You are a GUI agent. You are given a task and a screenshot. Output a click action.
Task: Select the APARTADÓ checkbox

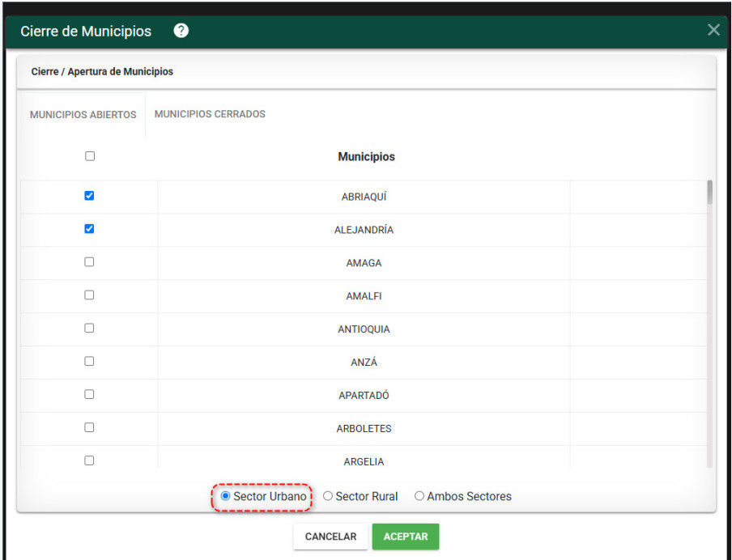tap(89, 394)
